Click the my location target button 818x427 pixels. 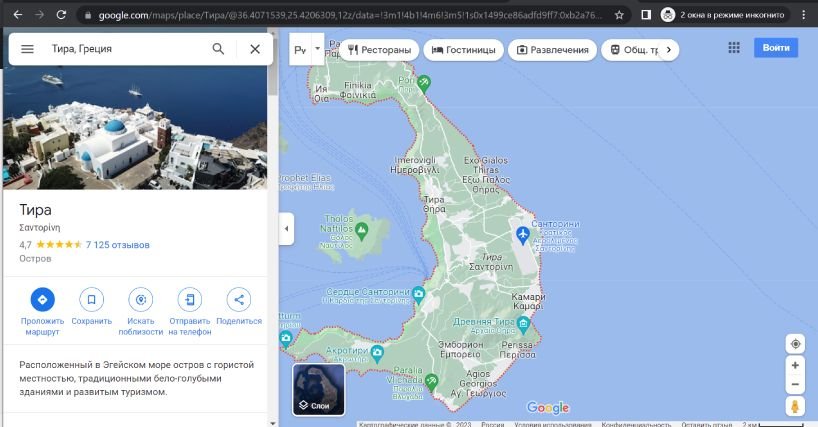coord(795,344)
